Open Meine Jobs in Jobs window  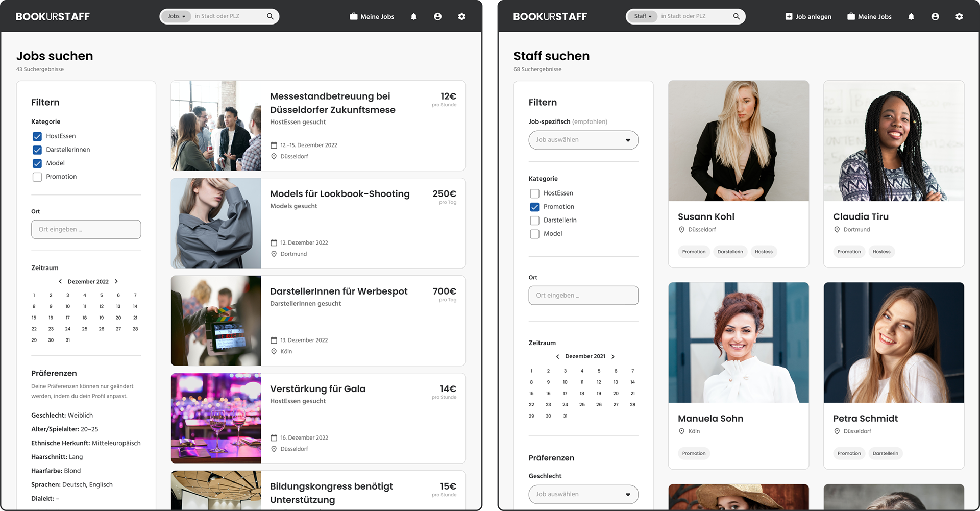coord(372,17)
